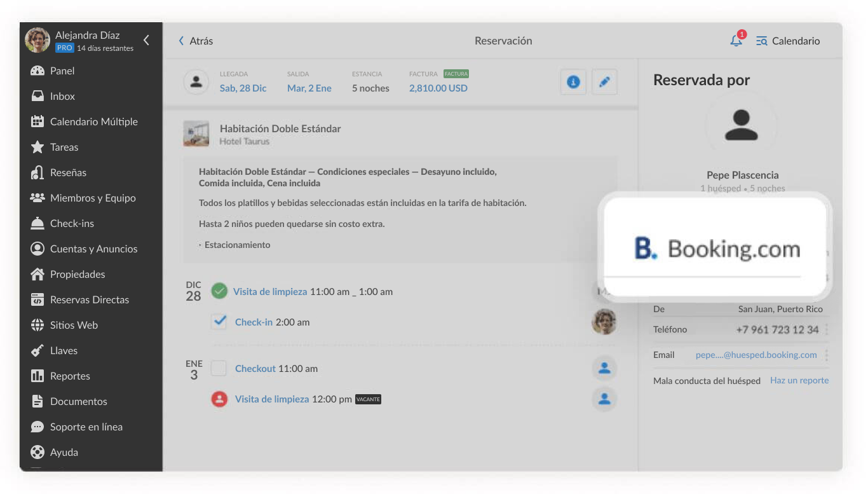Select the Reportes chart icon
This screenshot has height=494, width=868.
click(37, 376)
